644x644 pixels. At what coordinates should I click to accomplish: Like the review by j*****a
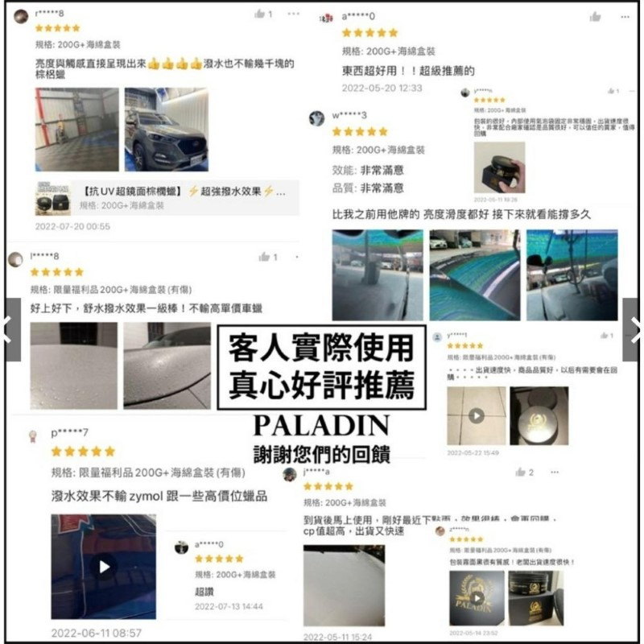pyautogui.click(x=520, y=472)
